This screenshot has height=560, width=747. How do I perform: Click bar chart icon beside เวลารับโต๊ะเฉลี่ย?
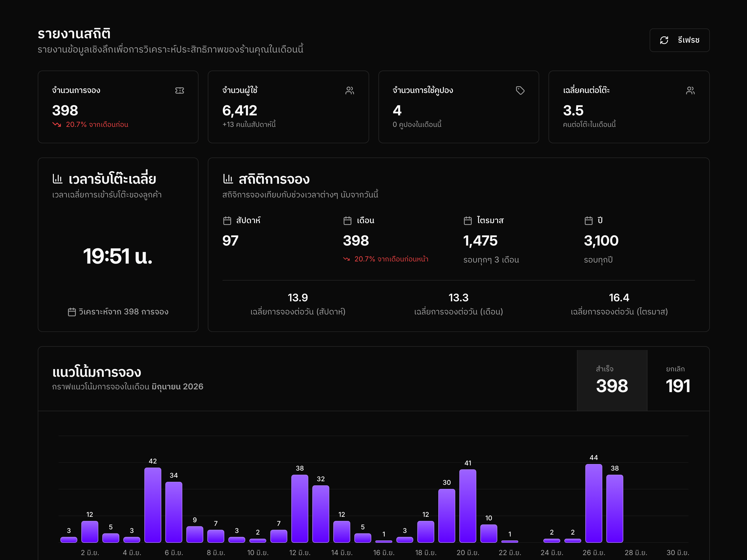pyautogui.click(x=57, y=179)
